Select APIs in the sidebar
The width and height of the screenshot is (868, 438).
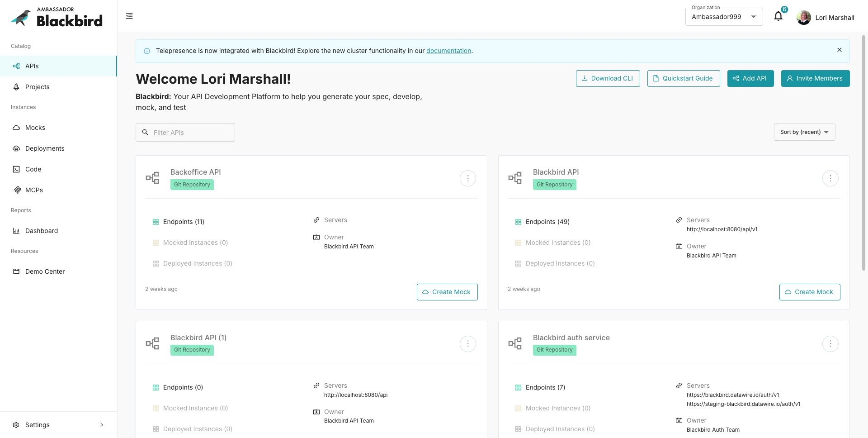(58, 66)
